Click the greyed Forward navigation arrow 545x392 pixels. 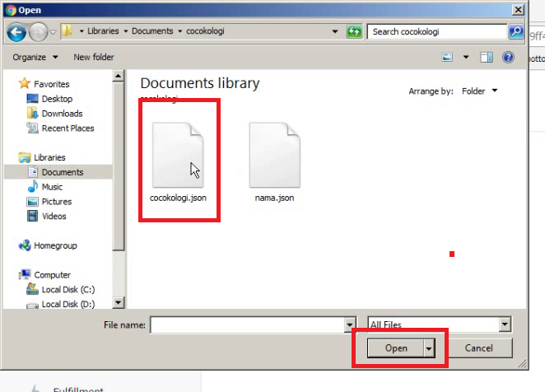(x=38, y=32)
